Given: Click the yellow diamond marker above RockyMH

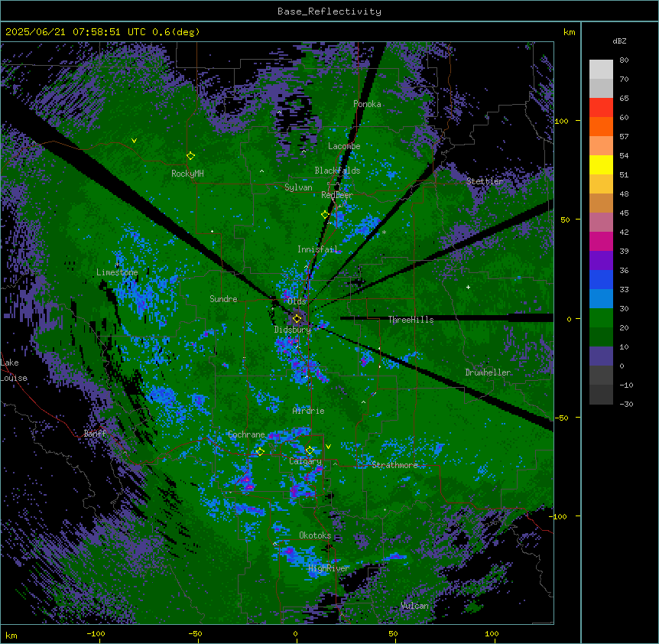Looking at the screenshot, I should pyautogui.click(x=190, y=156).
